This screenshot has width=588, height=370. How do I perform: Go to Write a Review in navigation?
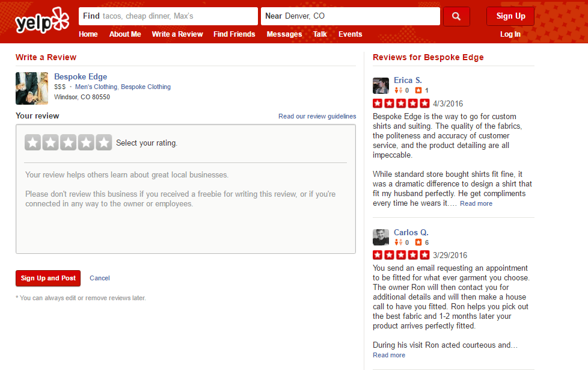tap(177, 34)
